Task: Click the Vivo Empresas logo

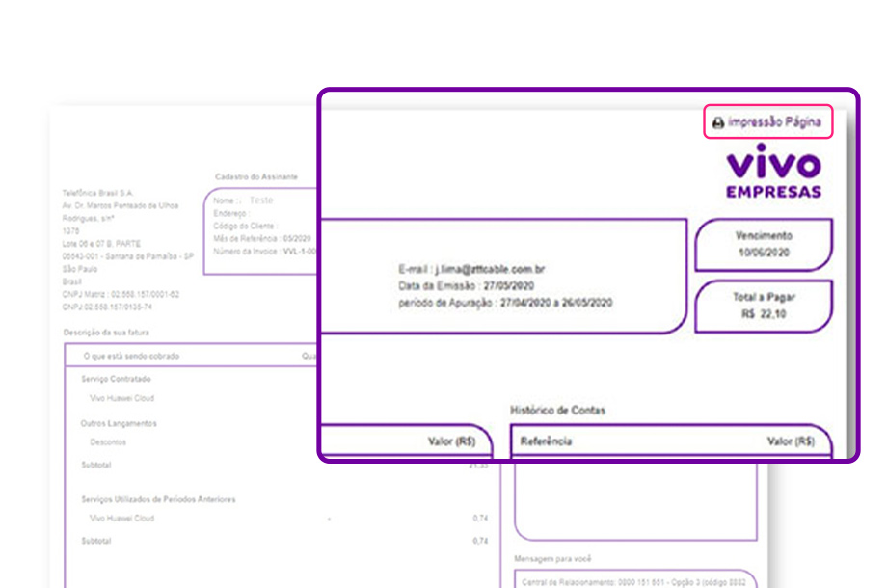Action: pyautogui.click(x=773, y=171)
